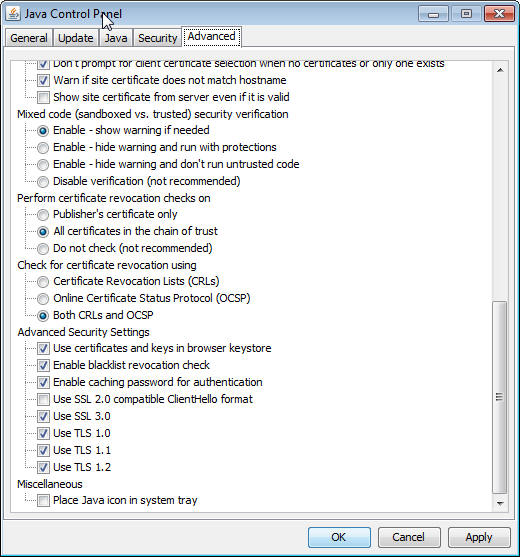Viewport: 520px width, 557px height.
Task: Click the scrollbar down arrow
Action: click(500, 503)
